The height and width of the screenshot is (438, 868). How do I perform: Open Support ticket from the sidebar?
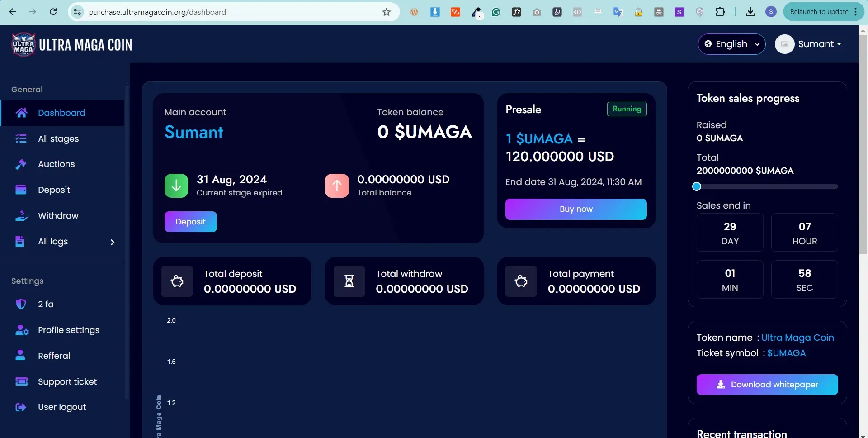click(x=67, y=382)
